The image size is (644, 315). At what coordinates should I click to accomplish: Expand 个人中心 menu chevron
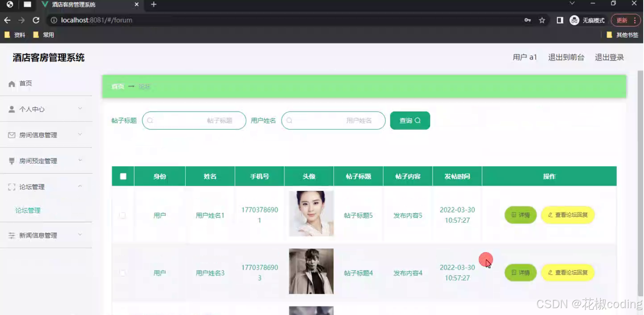click(80, 108)
